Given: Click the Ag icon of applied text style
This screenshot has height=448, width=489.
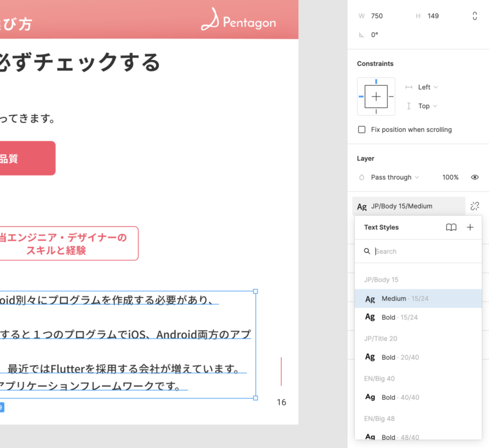Looking at the screenshot, I should [362, 207].
